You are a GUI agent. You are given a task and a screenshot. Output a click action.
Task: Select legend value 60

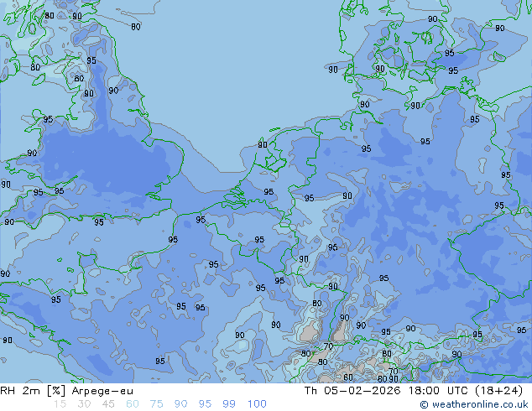133,404
